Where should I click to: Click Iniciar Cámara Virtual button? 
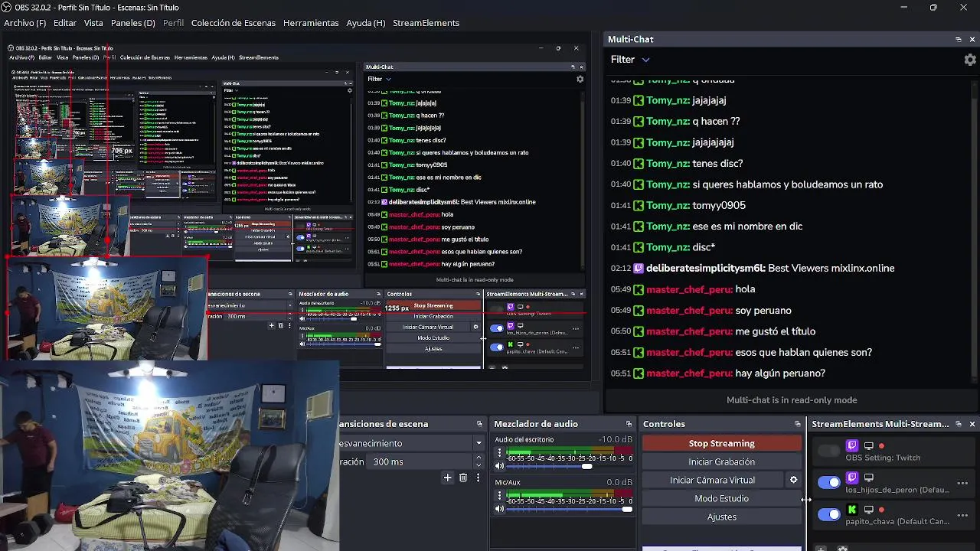tap(713, 480)
